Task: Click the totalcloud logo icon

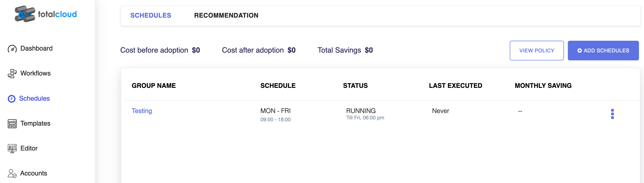Action: click(x=25, y=14)
